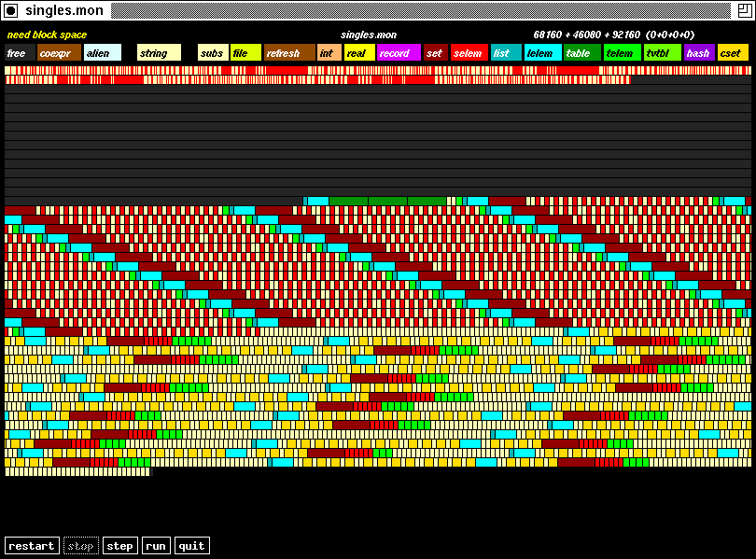Click the zoom box in title bar
The image size is (756, 559).
[x=743, y=10]
